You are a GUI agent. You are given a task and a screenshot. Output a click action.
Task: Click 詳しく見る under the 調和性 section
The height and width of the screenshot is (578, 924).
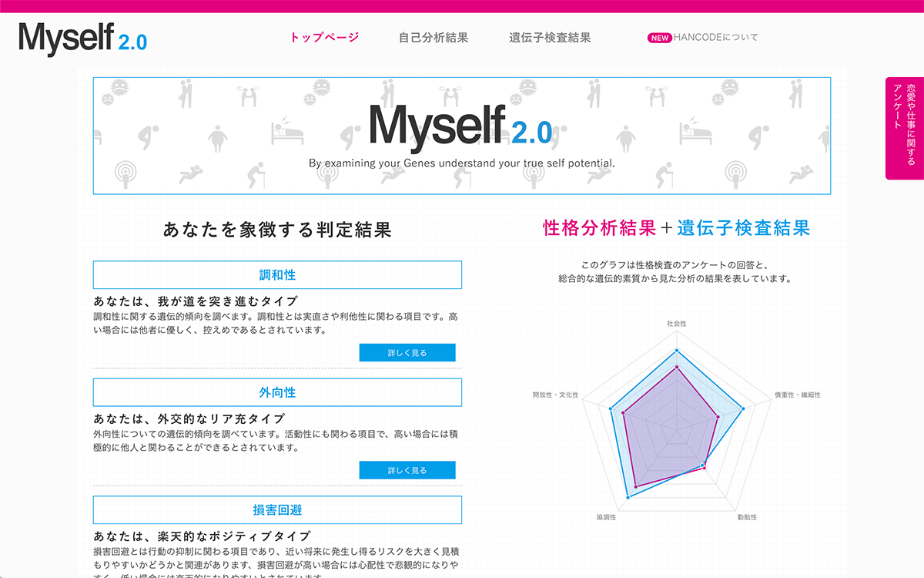pyautogui.click(x=407, y=353)
